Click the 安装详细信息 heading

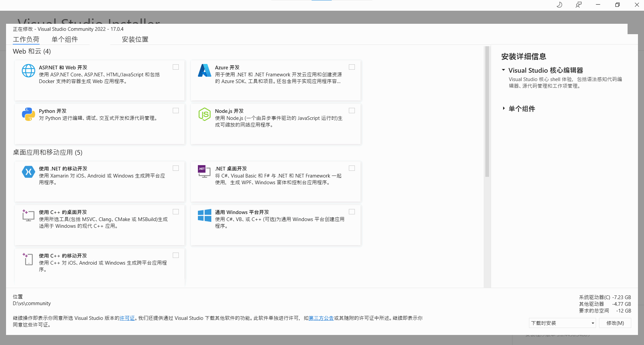click(x=524, y=57)
